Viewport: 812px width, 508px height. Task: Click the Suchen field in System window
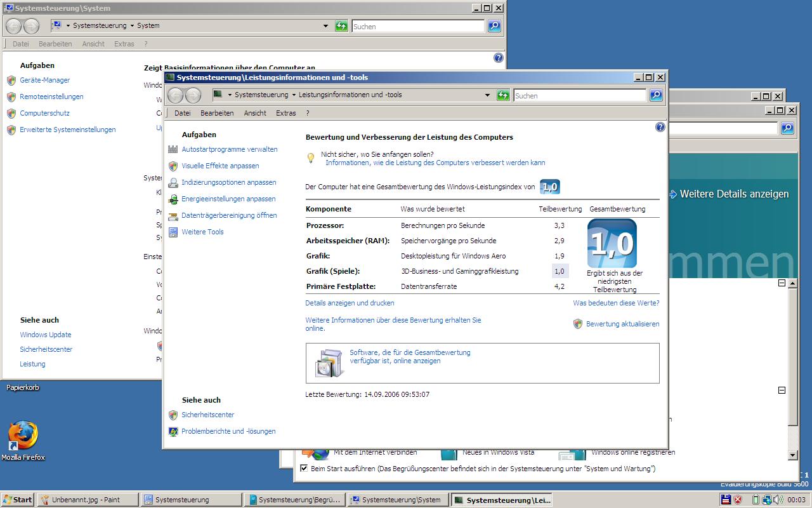point(418,26)
